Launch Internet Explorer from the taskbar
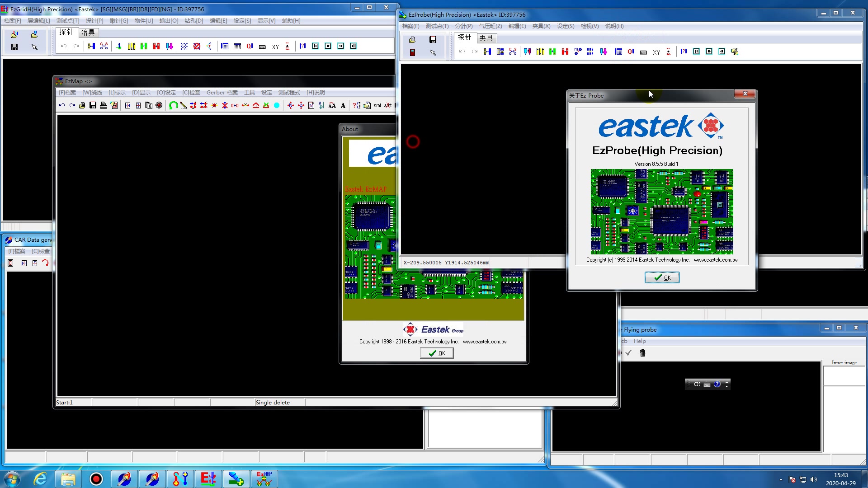 pos(40,479)
